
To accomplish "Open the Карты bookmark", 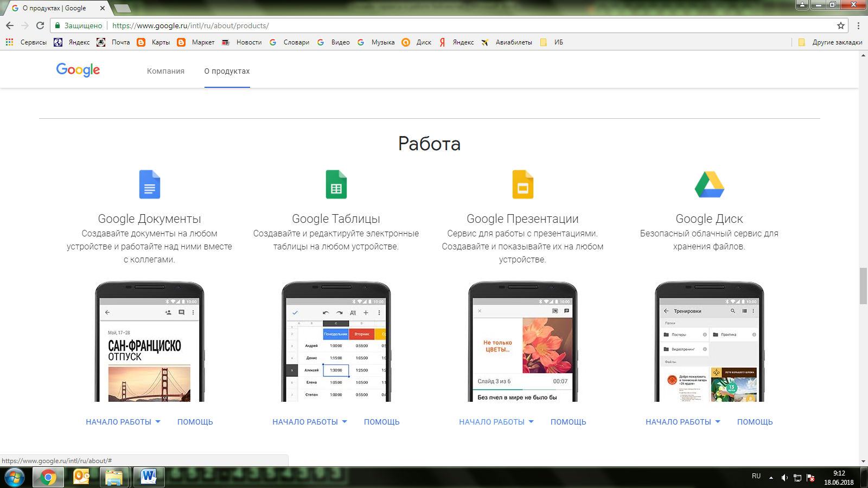I will [x=154, y=42].
